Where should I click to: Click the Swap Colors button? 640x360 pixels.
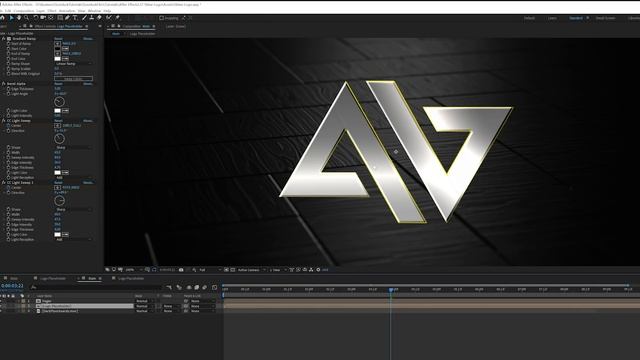73,79
